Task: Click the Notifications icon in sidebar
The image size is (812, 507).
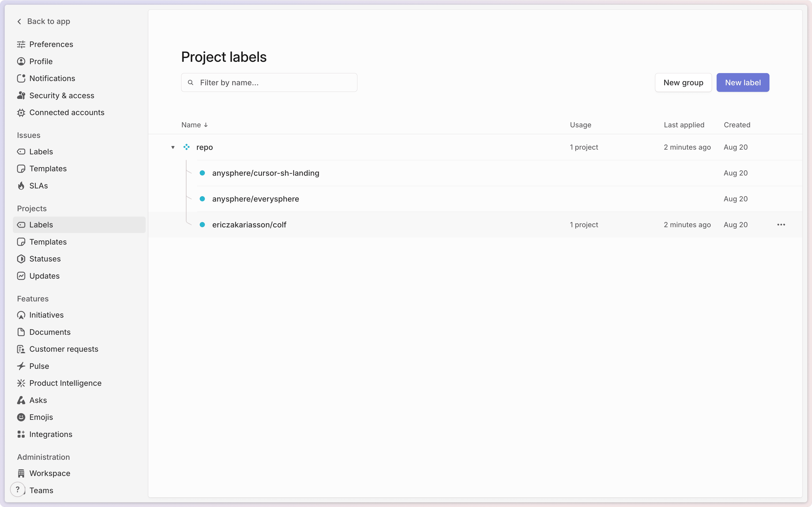Action: (x=21, y=78)
